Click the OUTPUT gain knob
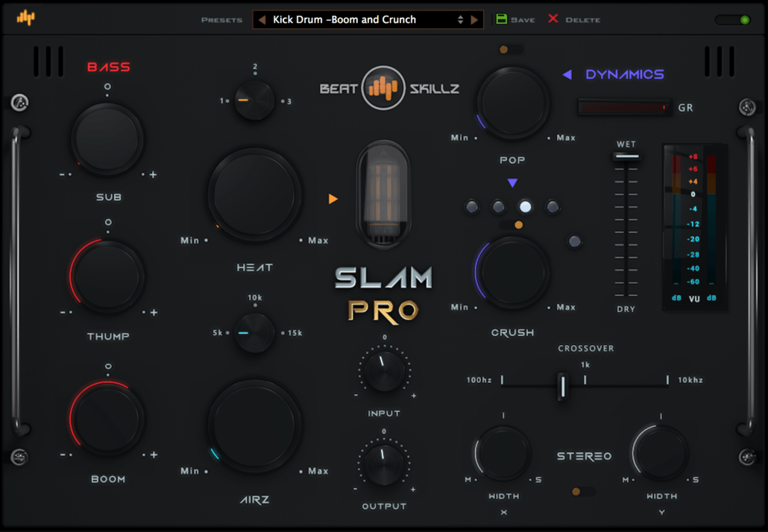 tap(384, 465)
